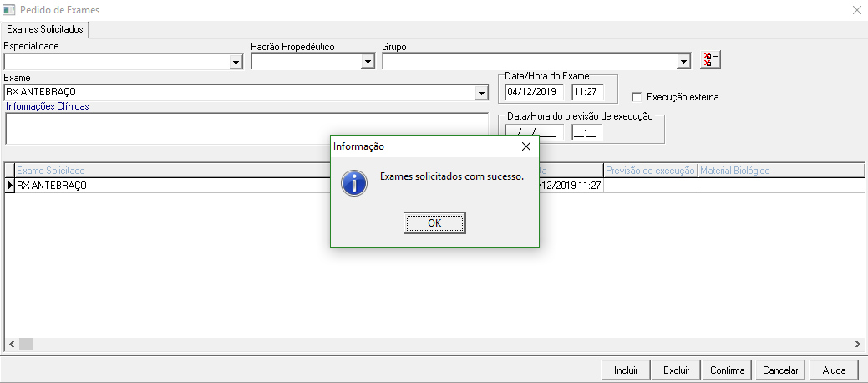Image resolution: width=868 pixels, height=383 pixels.
Task: Click the Ajuda button
Action: click(834, 370)
